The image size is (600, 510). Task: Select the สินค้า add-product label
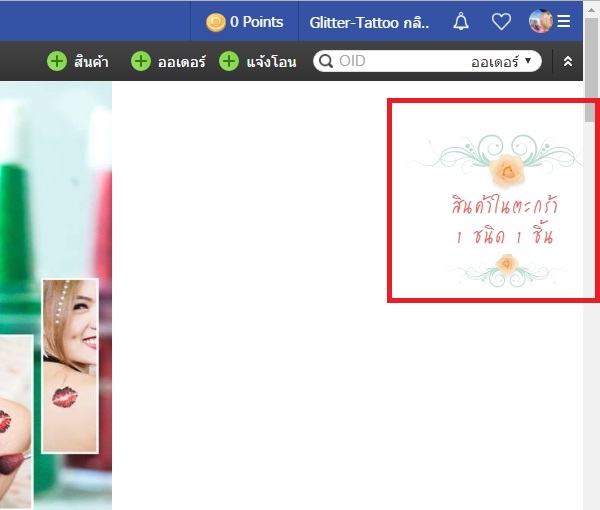91,62
